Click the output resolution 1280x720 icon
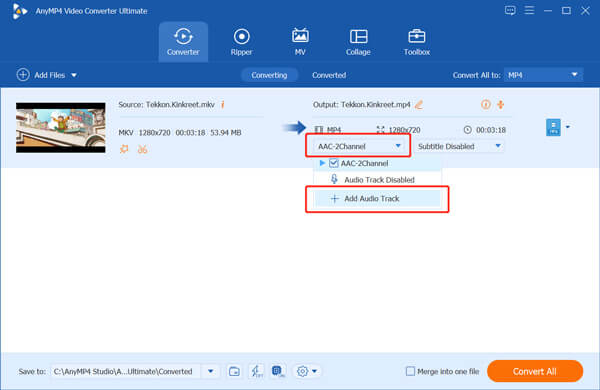 (x=380, y=130)
